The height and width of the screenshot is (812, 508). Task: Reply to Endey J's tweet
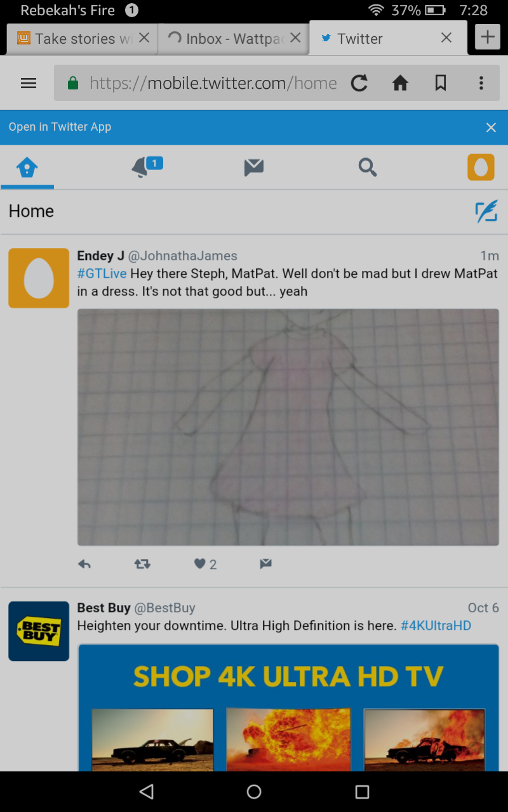[x=84, y=564]
